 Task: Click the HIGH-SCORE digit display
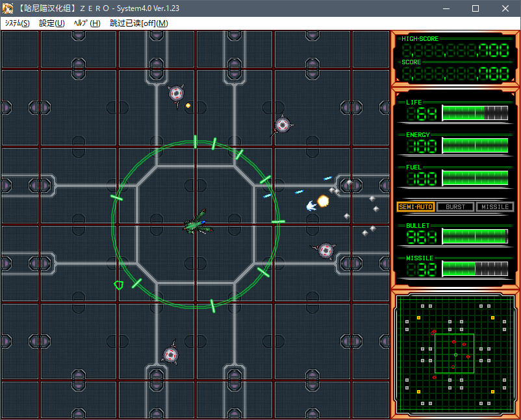[455, 51]
